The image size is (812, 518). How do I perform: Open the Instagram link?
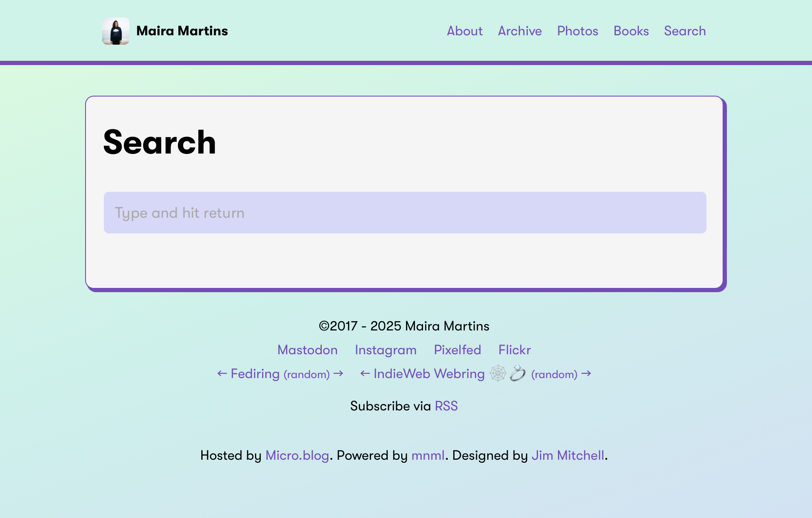[386, 350]
